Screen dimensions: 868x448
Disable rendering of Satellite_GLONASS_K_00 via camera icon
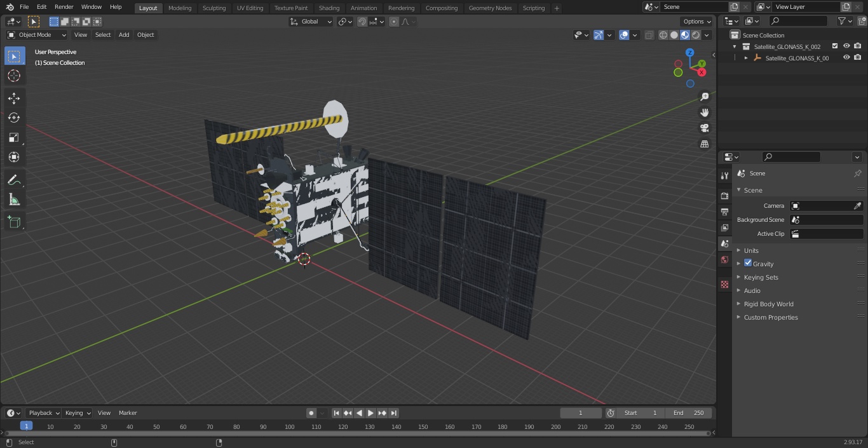click(858, 58)
